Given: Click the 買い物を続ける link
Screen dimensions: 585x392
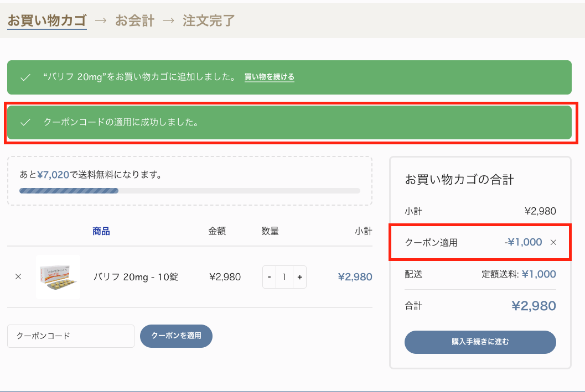Looking at the screenshot, I should pyautogui.click(x=270, y=77).
